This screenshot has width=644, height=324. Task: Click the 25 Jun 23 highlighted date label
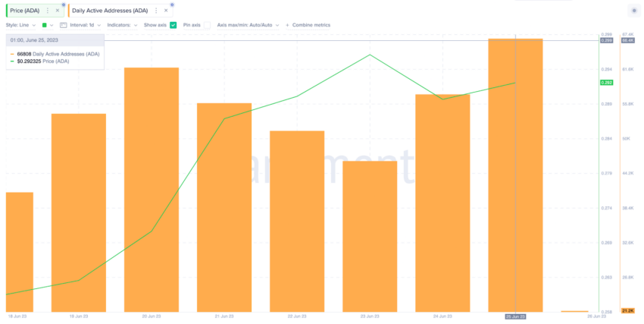pos(515,316)
